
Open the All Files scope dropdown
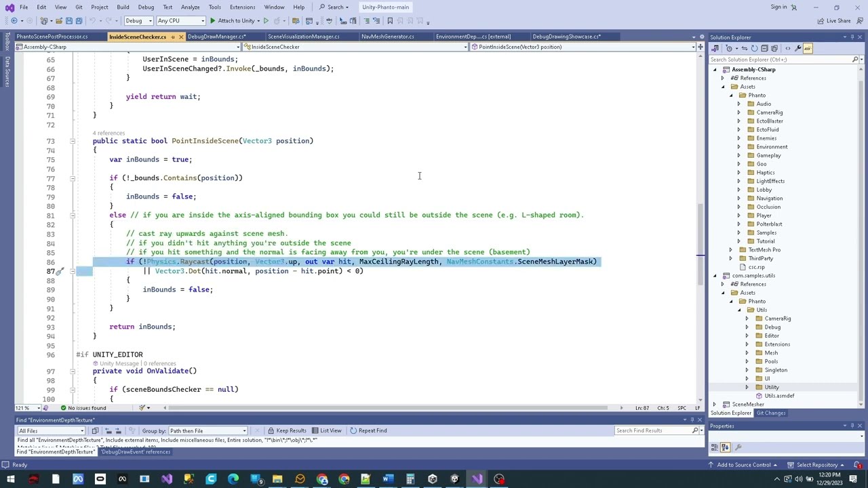pos(52,430)
